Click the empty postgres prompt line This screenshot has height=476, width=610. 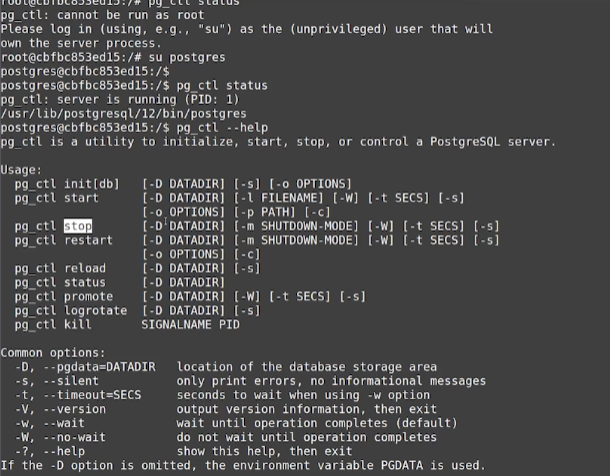[85, 72]
